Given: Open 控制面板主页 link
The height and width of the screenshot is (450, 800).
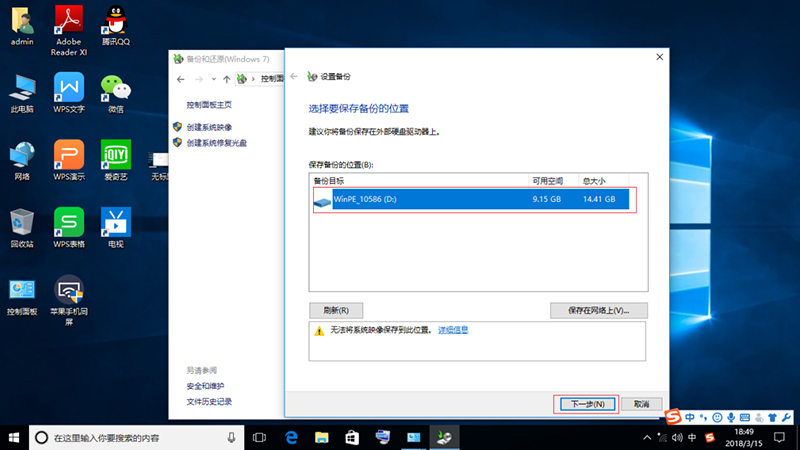Looking at the screenshot, I should pos(209,105).
